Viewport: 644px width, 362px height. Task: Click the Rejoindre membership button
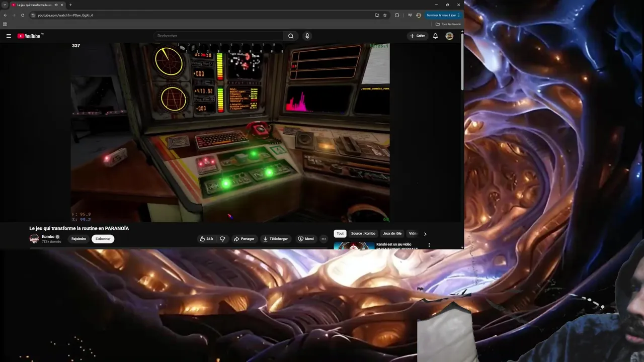tap(78, 239)
